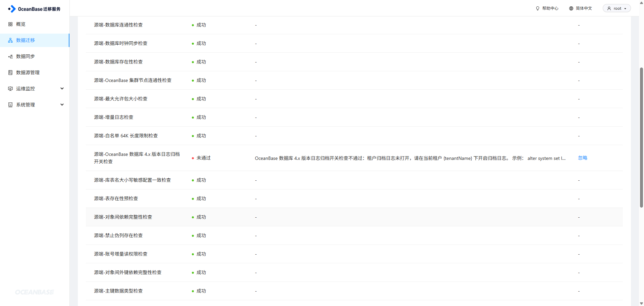Click the 数据同步 sidebar icon
Screen dimensions: 644x306
click(x=10, y=56)
